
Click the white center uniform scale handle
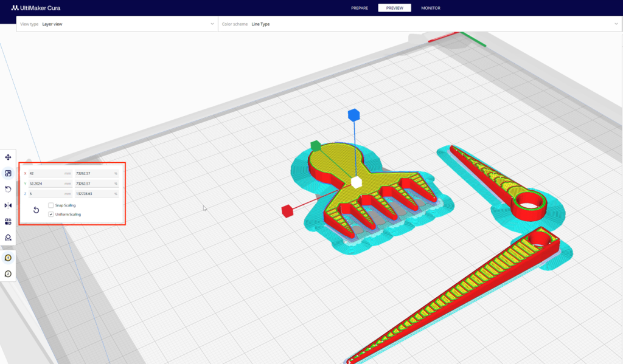coord(357,182)
